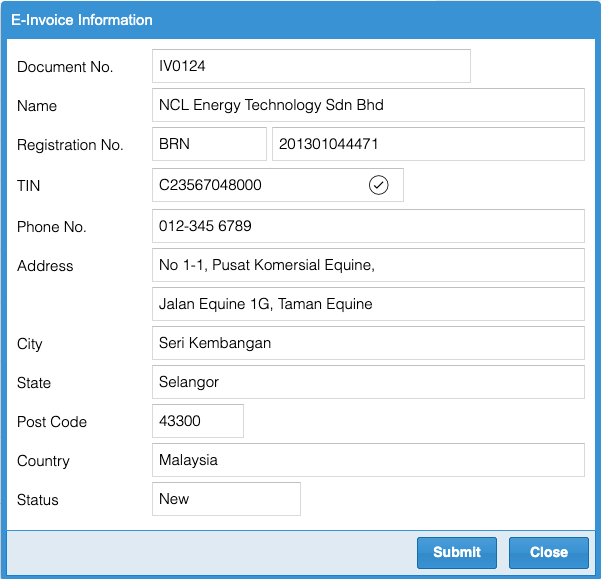This screenshot has height=579, width=601.
Task: Click the Country label
Action: coord(43,461)
